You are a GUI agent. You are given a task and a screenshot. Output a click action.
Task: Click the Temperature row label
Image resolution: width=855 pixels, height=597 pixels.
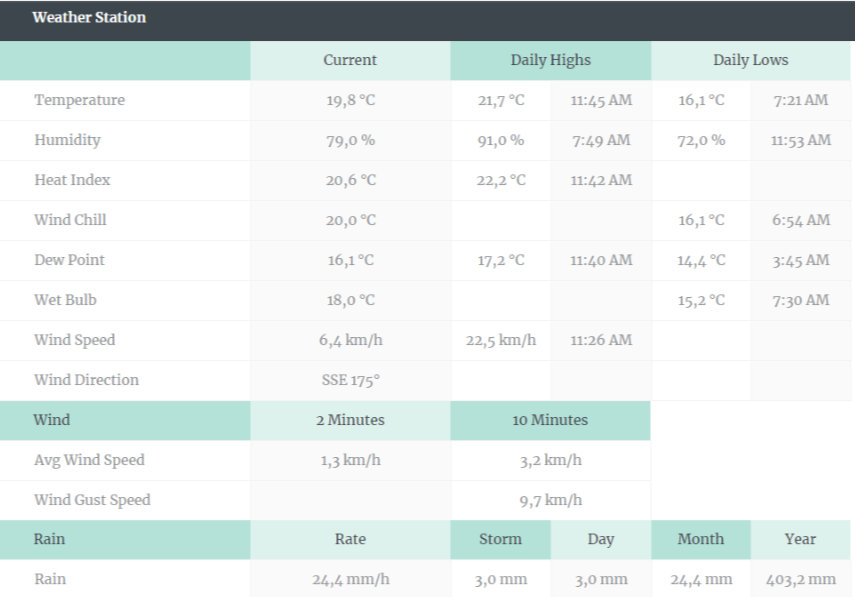pos(79,100)
